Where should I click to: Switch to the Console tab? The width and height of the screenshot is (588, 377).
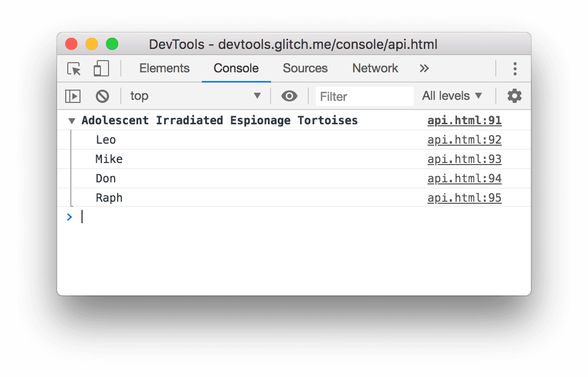pyautogui.click(x=235, y=68)
